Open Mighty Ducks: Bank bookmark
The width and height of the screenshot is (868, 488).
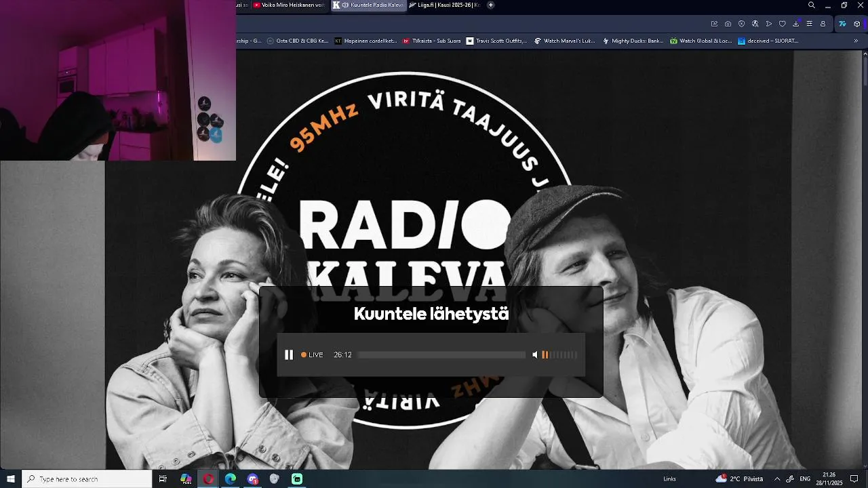pyautogui.click(x=633, y=41)
